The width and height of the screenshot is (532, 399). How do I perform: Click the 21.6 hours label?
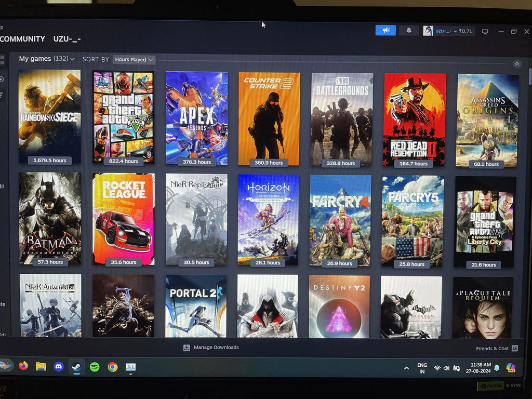click(484, 264)
